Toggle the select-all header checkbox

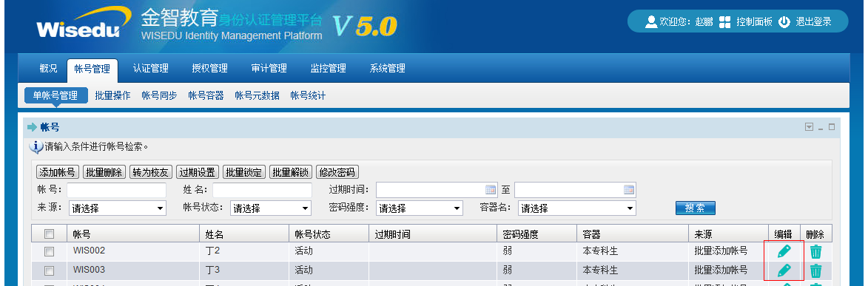click(50, 234)
